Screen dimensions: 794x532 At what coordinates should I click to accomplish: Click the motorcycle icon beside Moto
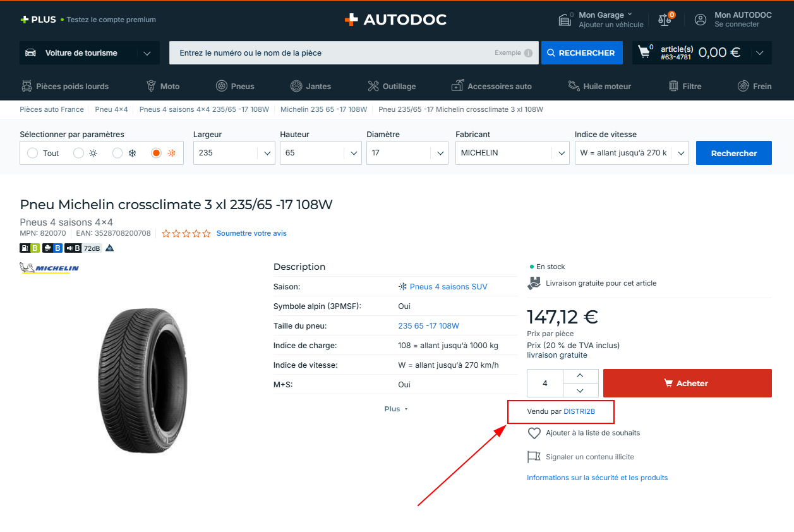click(x=151, y=86)
